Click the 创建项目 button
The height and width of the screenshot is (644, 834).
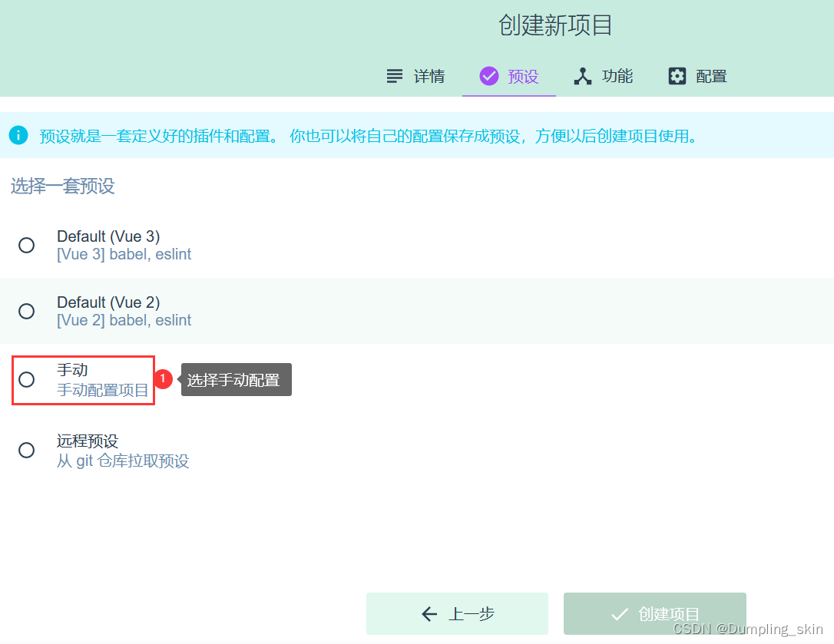point(655,614)
